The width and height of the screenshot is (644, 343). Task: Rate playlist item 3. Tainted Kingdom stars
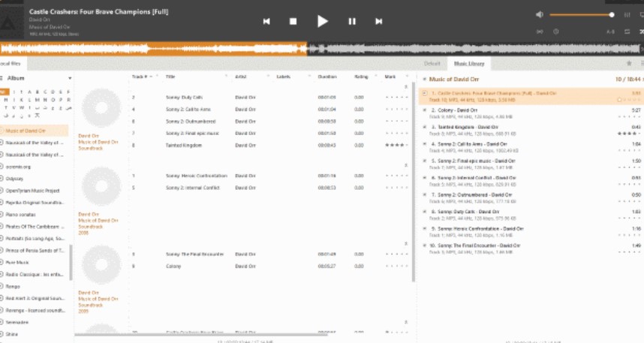tap(629, 134)
